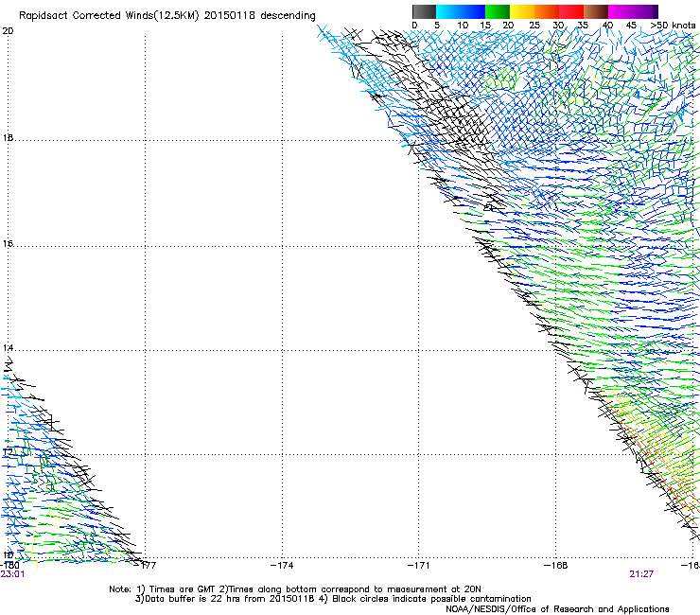The width and height of the screenshot is (700, 615).
Task: Click the cyan 5-10 knots color segment
Action: (448, 11)
